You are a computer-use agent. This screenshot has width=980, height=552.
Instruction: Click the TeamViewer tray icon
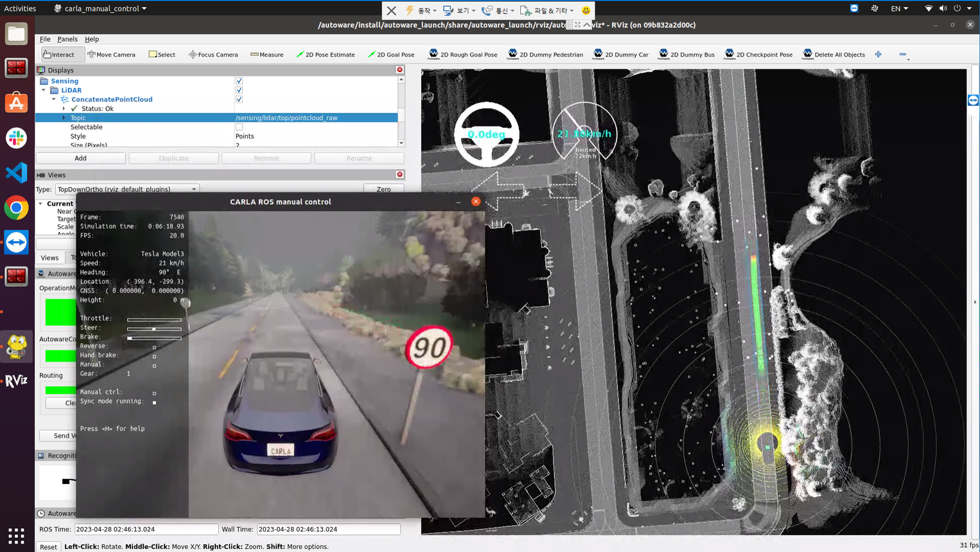point(854,8)
